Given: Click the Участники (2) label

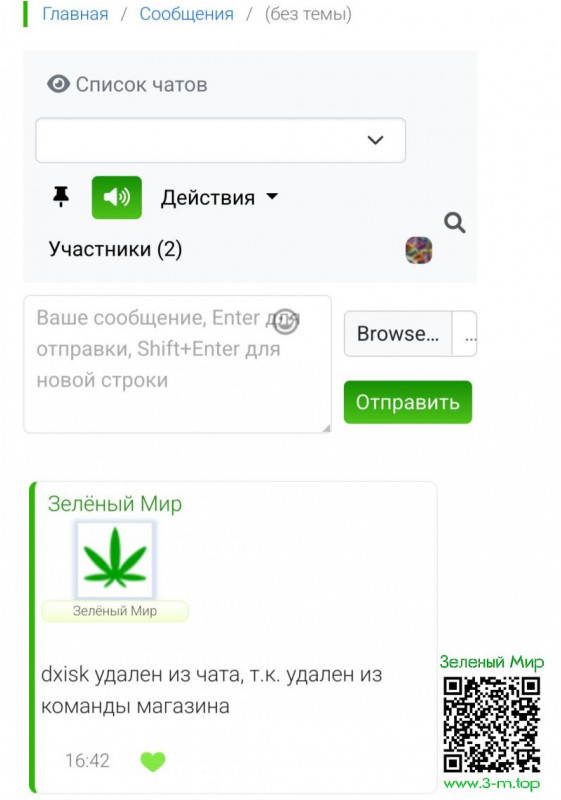Looking at the screenshot, I should point(115,249).
